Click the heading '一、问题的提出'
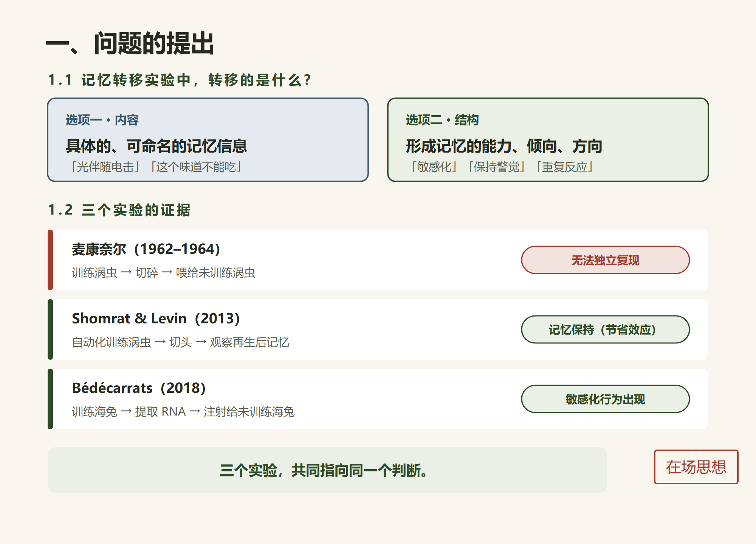756x544 pixels. 130,44
